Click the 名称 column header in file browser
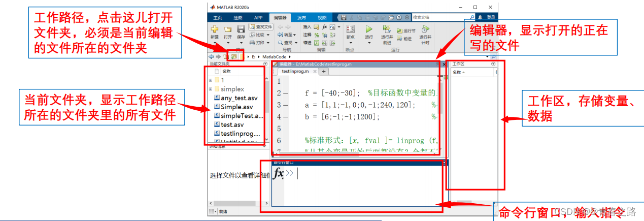 (226, 72)
